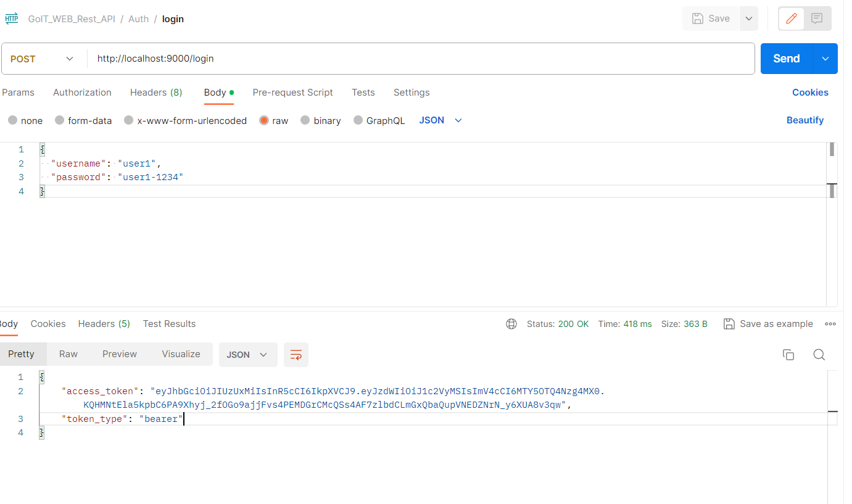Viewport: 852px width, 504px height.
Task: Open the POST method dropdown
Action: tap(42, 59)
